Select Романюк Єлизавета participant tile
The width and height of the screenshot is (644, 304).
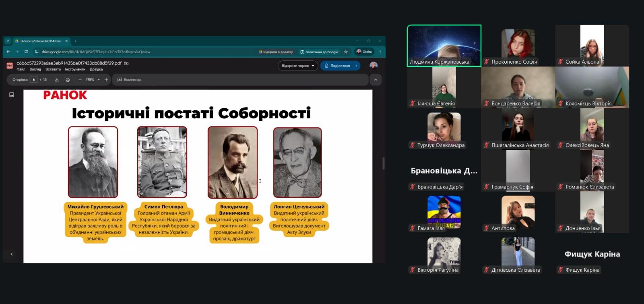point(592,171)
